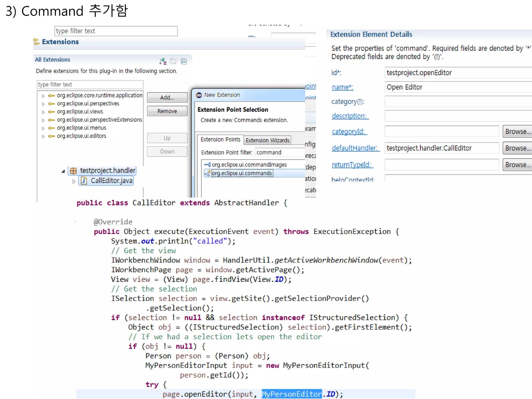Viewport: 532px width, 399px height.
Task: Click the extension icon for org.eclipse.core.runtime.application
Action: [51, 96]
